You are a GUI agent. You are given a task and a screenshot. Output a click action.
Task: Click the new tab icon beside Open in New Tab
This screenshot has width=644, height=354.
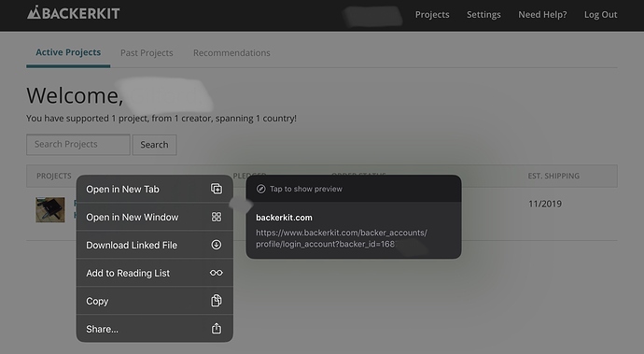(217, 189)
